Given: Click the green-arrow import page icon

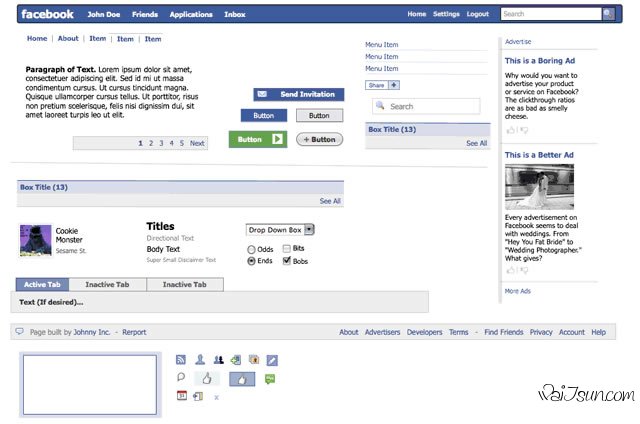Looking at the screenshot, I should coord(236,360).
